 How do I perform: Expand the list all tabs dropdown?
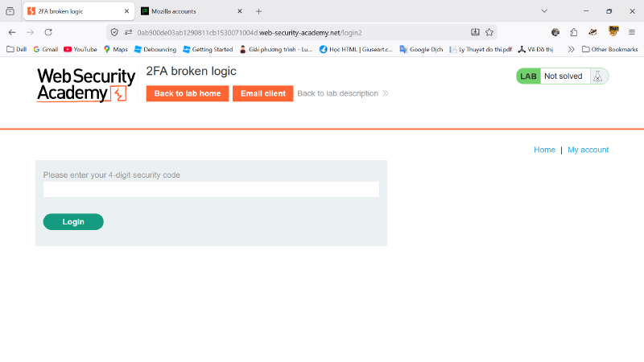pos(544,11)
